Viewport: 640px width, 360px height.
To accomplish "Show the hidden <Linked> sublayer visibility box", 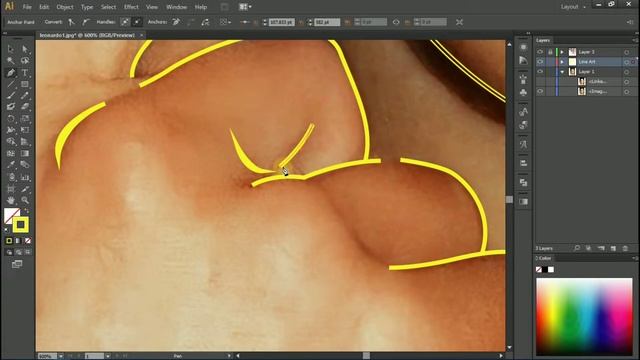I will click(540, 82).
